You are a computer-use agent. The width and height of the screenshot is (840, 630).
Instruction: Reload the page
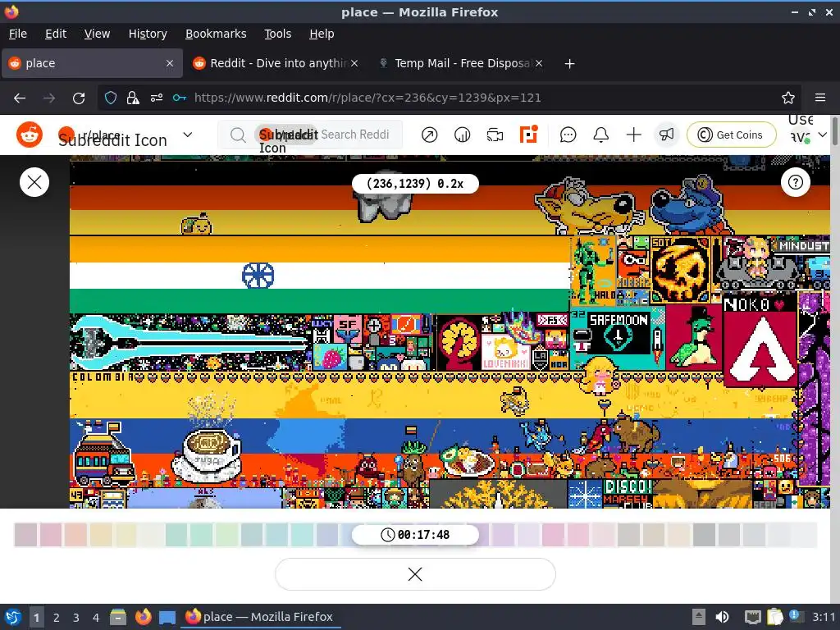click(79, 98)
